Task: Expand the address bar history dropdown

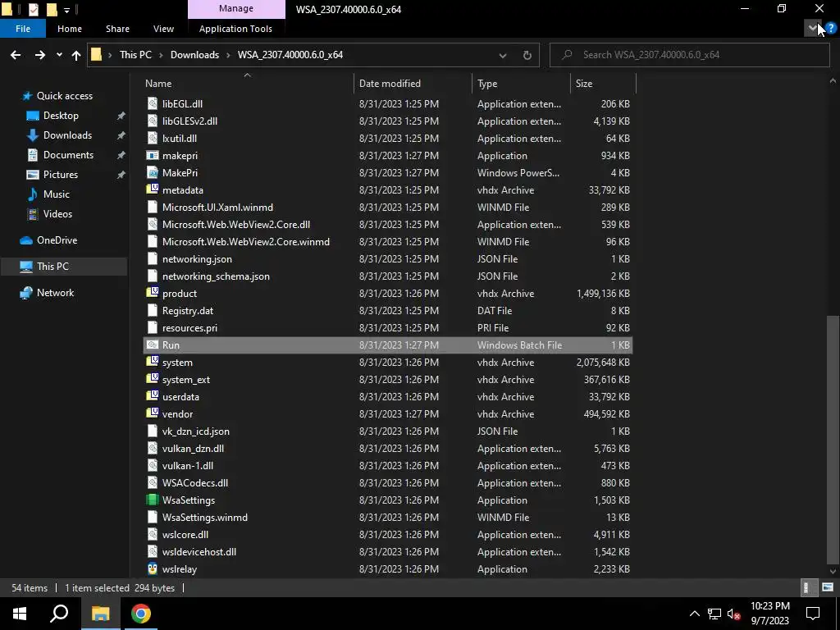Action: point(503,55)
